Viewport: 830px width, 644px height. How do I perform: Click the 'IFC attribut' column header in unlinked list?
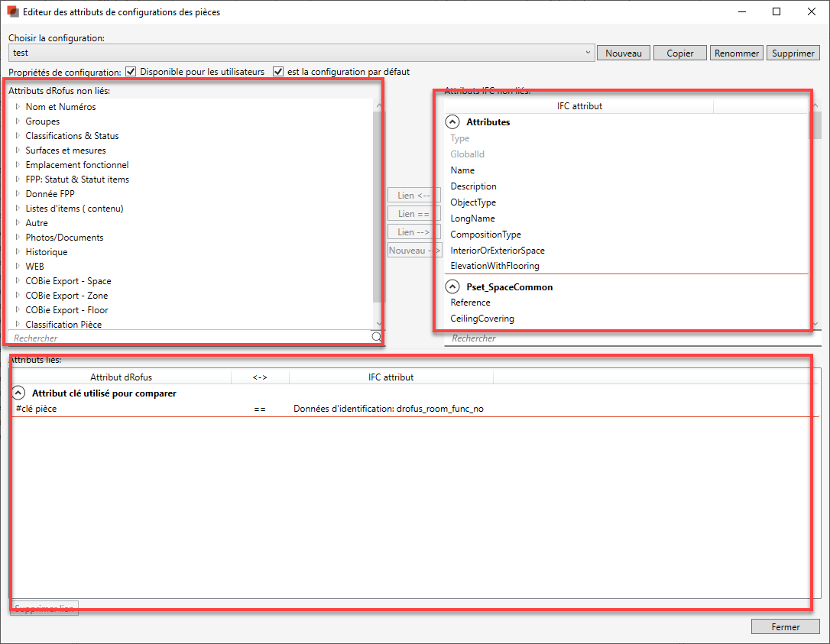pos(579,106)
